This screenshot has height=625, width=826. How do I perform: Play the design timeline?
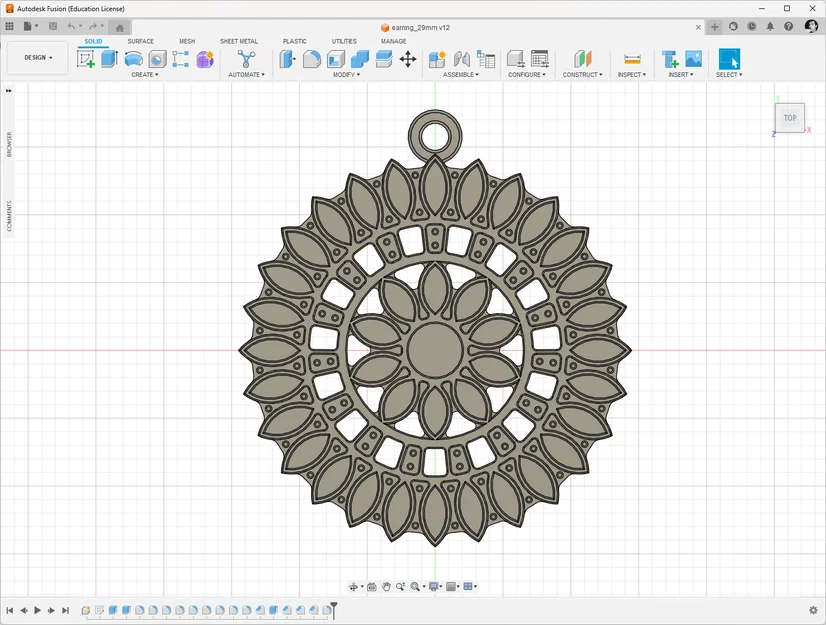(x=37, y=610)
